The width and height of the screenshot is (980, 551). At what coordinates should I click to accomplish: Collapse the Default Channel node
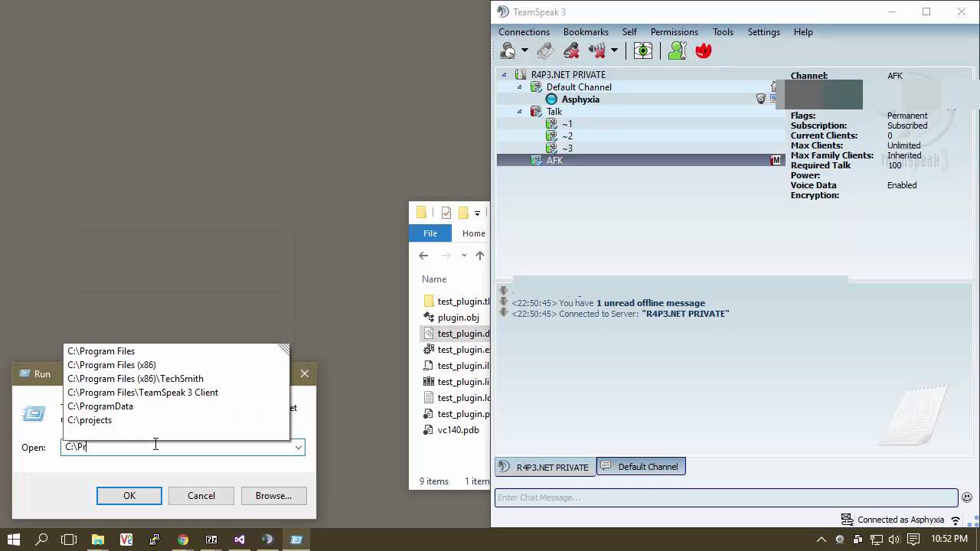[x=519, y=87]
